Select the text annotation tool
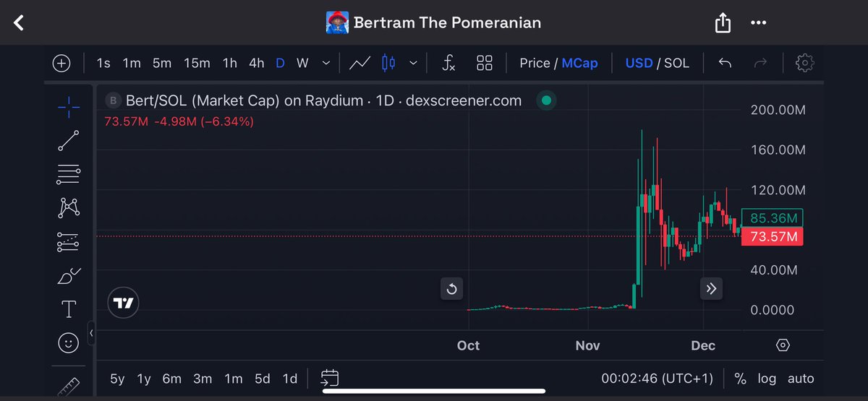 tap(69, 310)
